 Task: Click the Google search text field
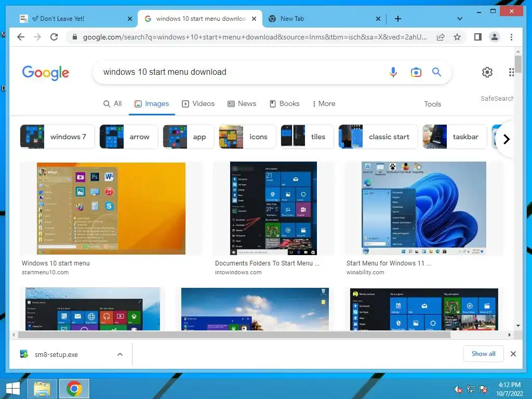pyautogui.click(x=237, y=72)
